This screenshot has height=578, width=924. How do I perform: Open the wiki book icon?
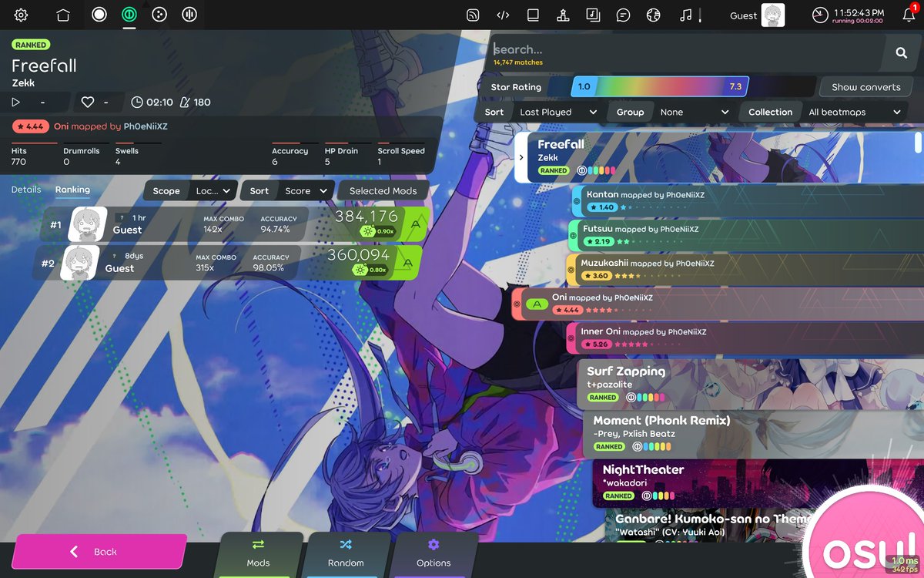[x=533, y=15]
